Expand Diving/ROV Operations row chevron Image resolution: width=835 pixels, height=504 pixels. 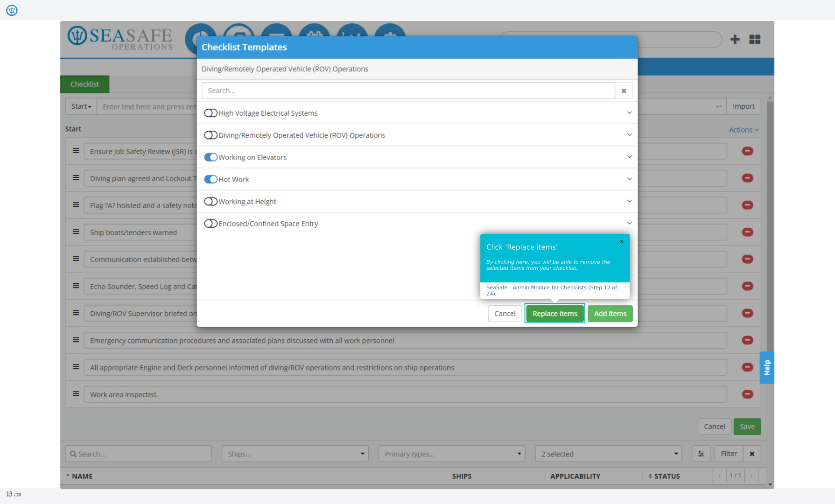(629, 135)
